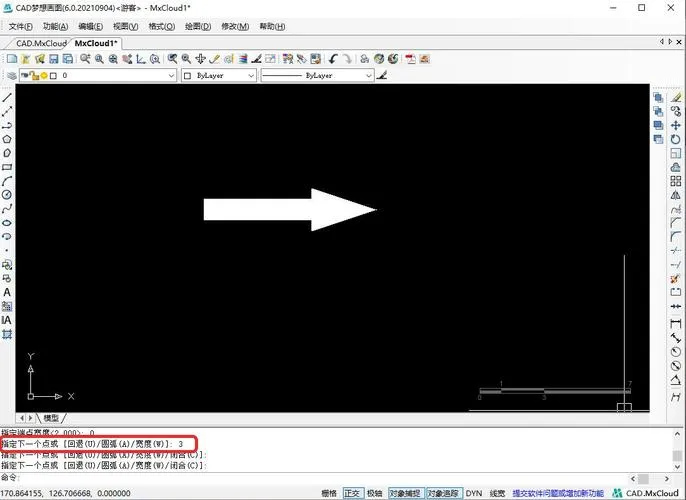The image size is (686, 500).
Task: Toggle 对象捕捉 object snap
Action: (404, 493)
